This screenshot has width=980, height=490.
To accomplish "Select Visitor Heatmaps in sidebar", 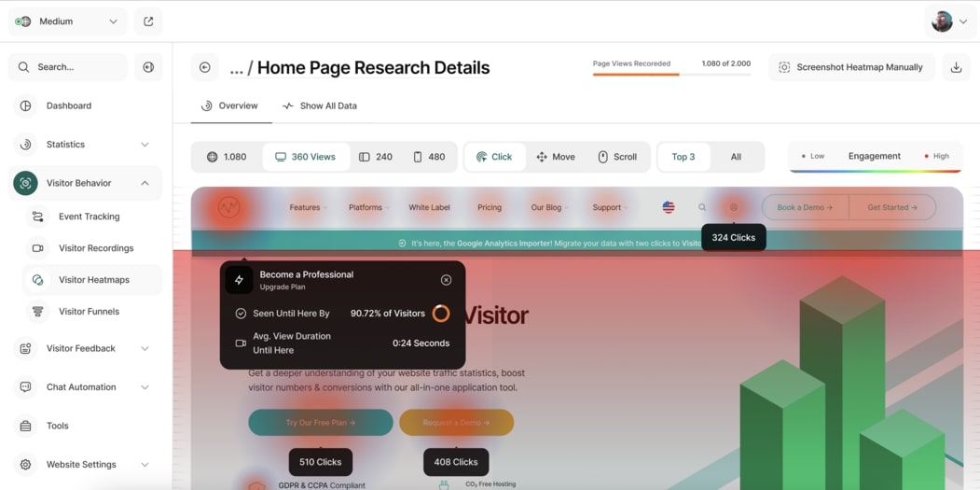I will 94,280.
